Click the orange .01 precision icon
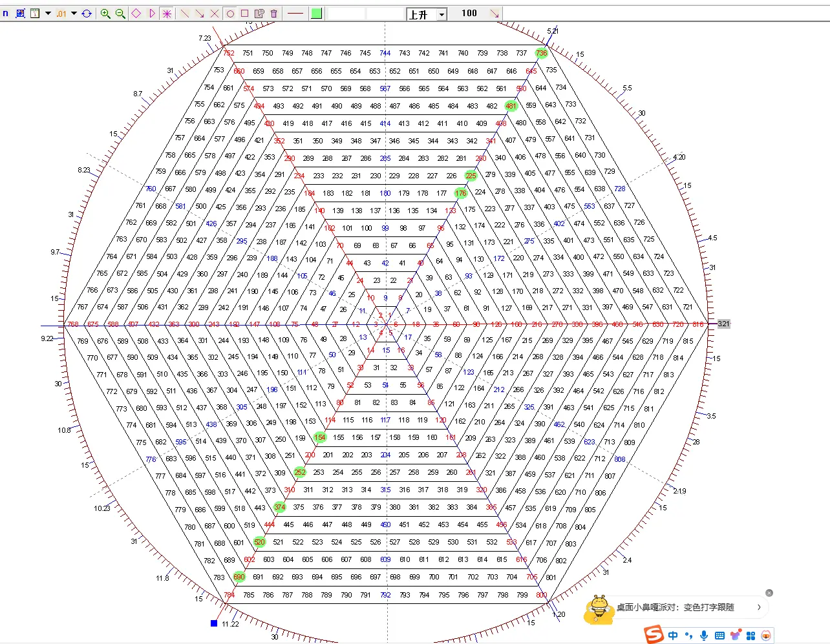830x644 pixels. tap(61, 14)
